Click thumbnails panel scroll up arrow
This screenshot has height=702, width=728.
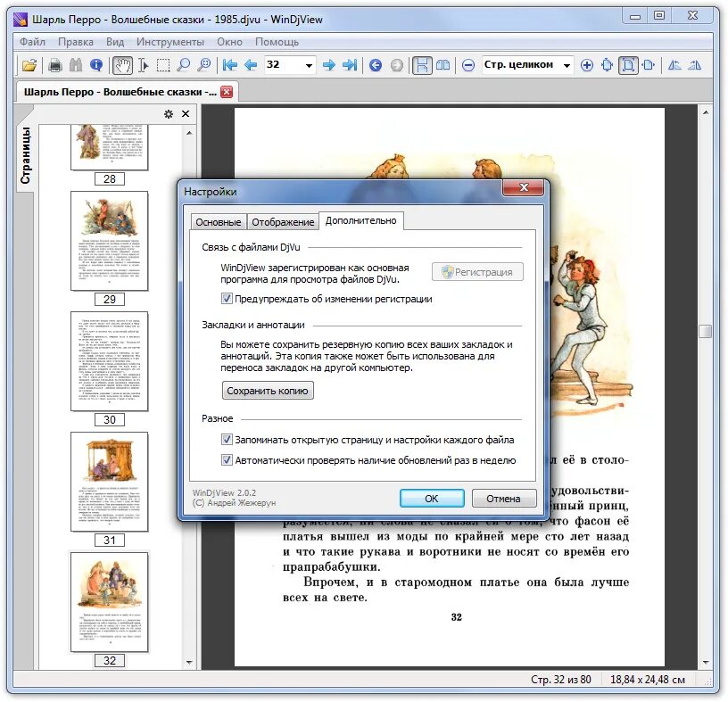pos(189,133)
